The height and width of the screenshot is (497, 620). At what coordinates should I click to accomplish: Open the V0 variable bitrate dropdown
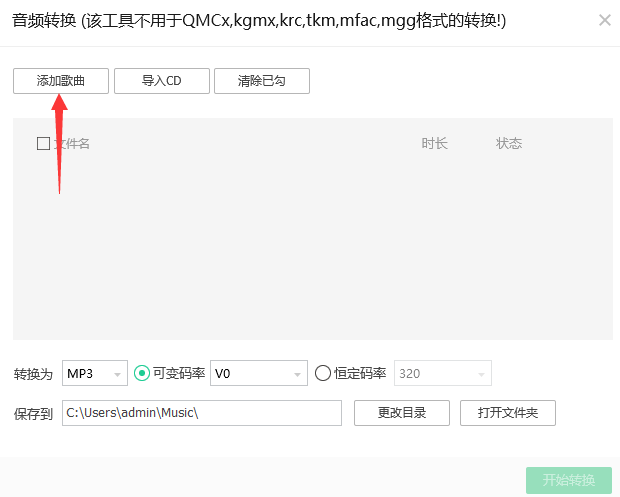[x=259, y=373]
